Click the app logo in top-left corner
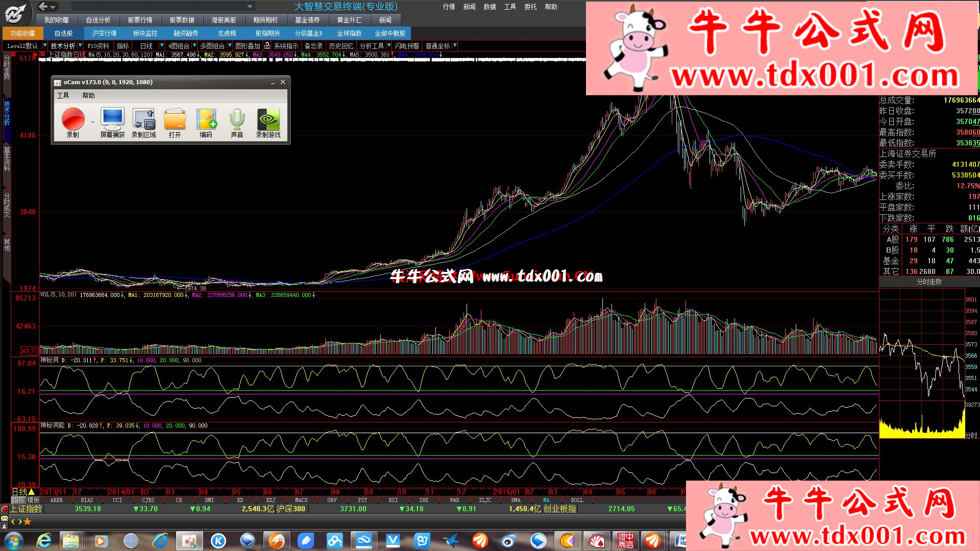Image resolution: width=980 pixels, height=551 pixels. pyautogui.click(x=16, y=13)
